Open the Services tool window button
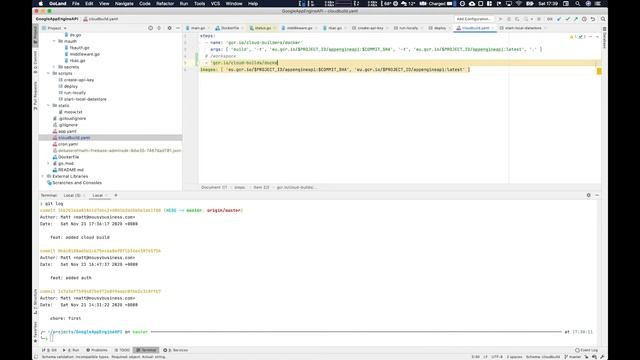 pyautogui.click(x=176, y=350)
